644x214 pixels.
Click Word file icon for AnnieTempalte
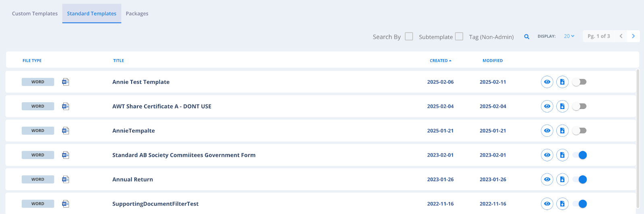pos(66,131)
